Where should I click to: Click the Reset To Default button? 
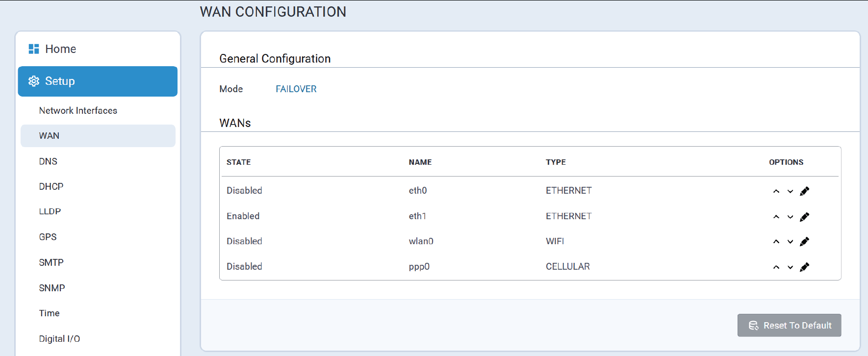[x=789, y=326]
